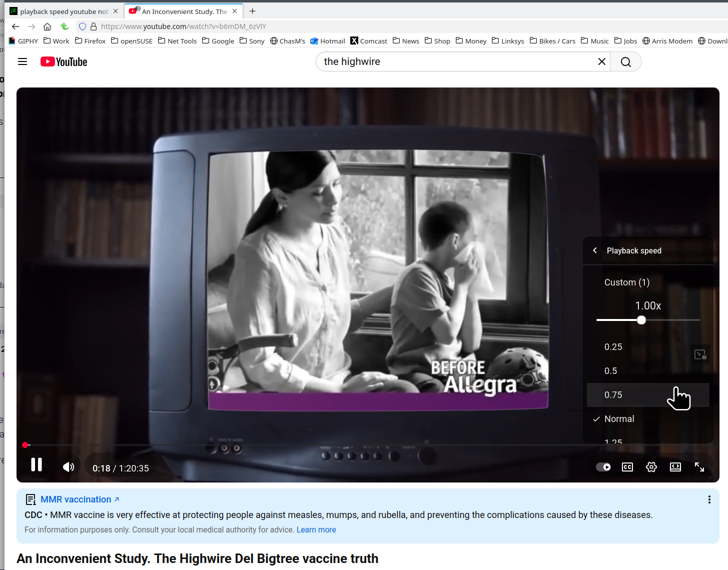Viewport: 728px width, 570px height.
Task: Open GIPHY bookmark
Action: [x=24, y=41]
